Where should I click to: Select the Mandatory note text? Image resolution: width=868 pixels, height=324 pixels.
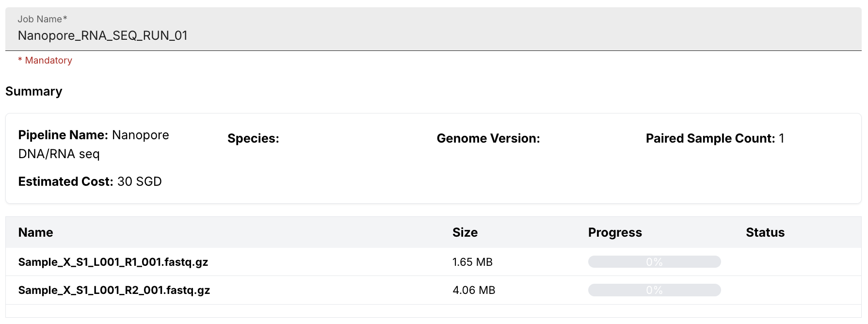coord(45,60)
